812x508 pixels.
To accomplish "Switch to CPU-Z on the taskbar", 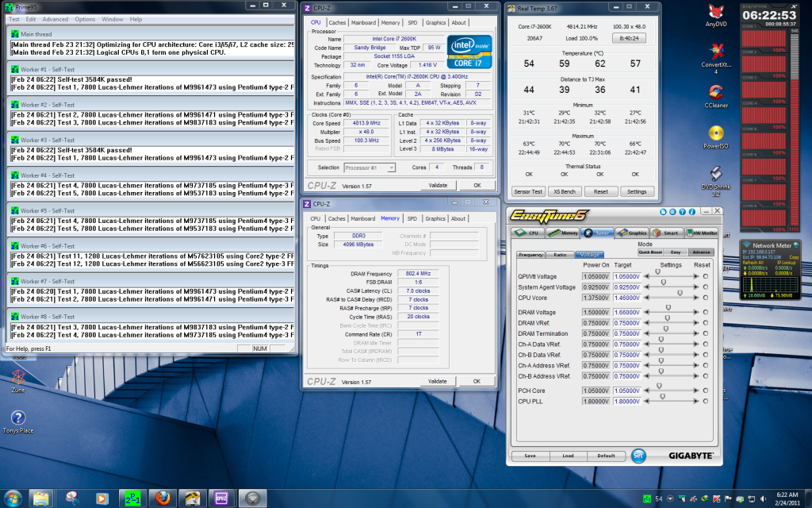I will coord(222,498).
